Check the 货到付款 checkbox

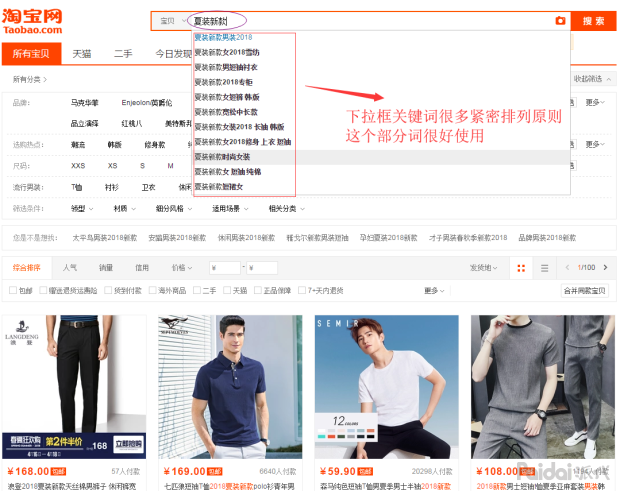108,291
